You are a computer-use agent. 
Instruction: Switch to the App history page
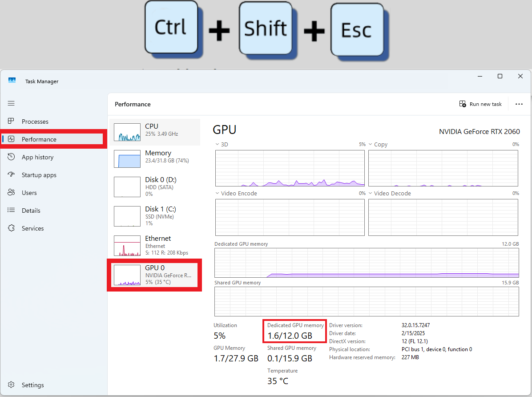pyautogui.click(x=38, y=157)
